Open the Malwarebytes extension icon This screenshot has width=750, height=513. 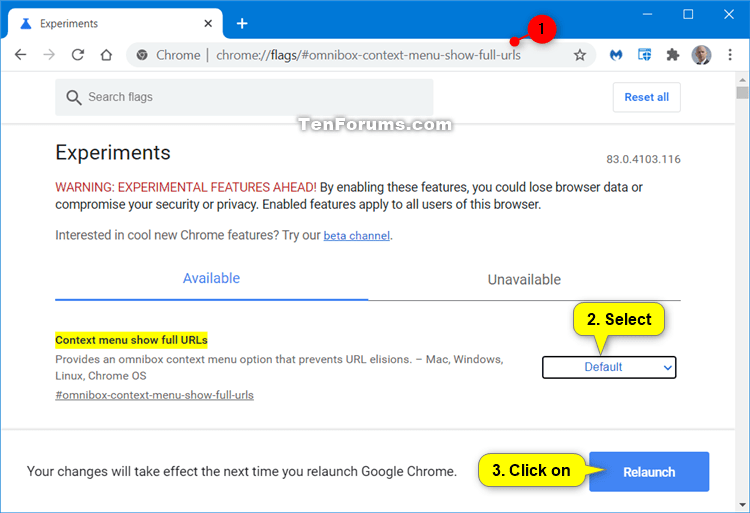(616, 55)
